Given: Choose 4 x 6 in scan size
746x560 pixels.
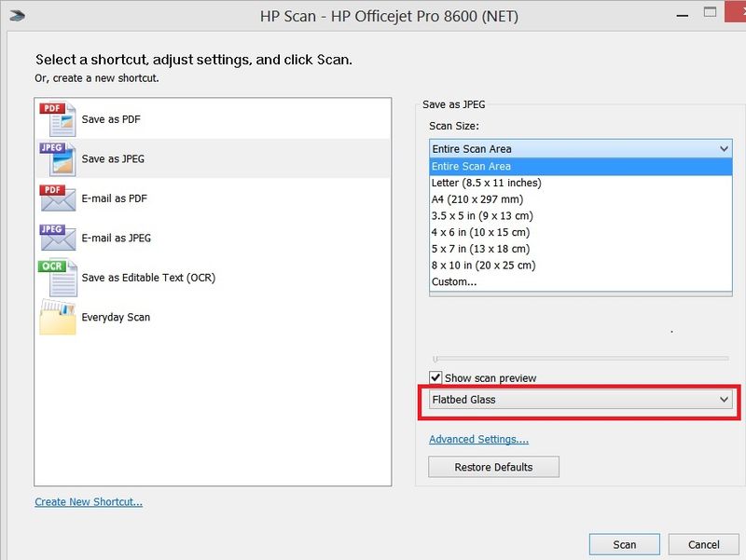Looking at the screenshot, I should 580,232.
